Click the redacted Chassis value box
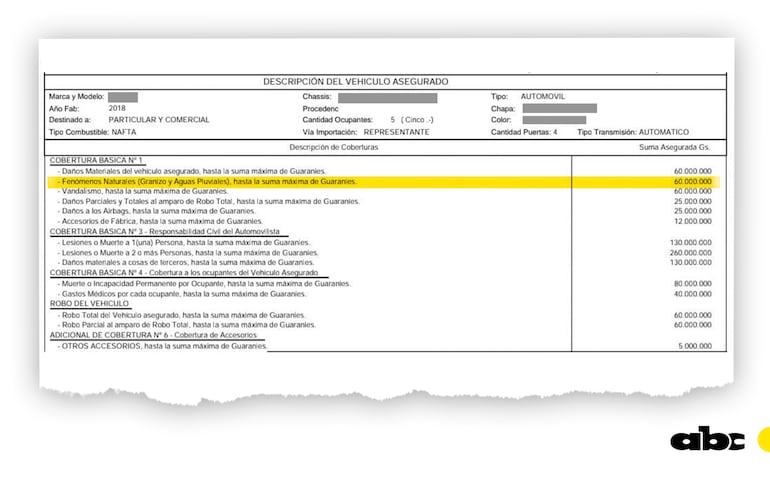The height and width of the screenshot is (487, 770). [x=387, y=98]
